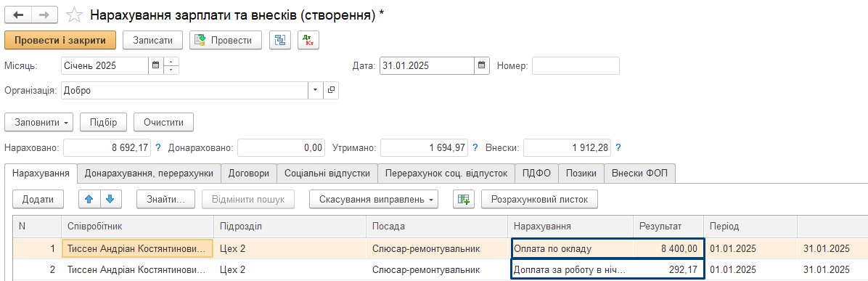Click Посада column header
The height and width of the screenshot is (281, 868).
(x=437, y=227)
